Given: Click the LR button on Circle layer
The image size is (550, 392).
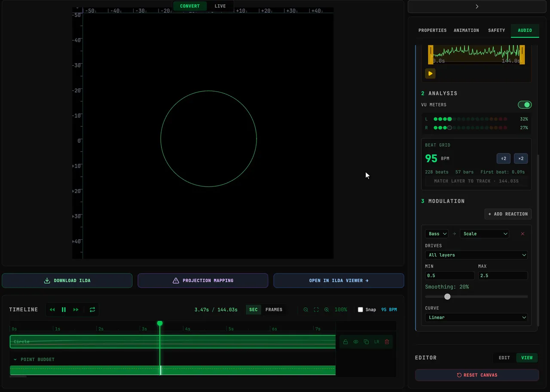Looking at the screenshot, I should pyautogui.click(x=377, y=342).
